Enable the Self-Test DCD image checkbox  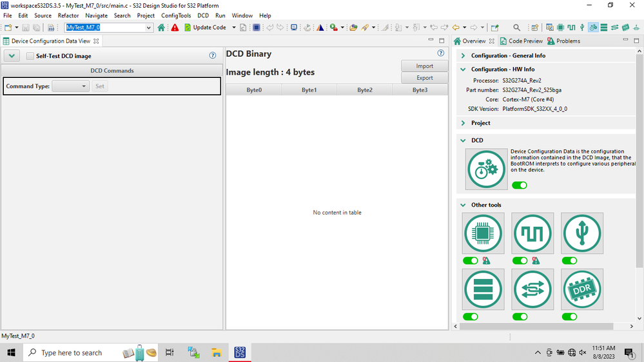[30, 56]
